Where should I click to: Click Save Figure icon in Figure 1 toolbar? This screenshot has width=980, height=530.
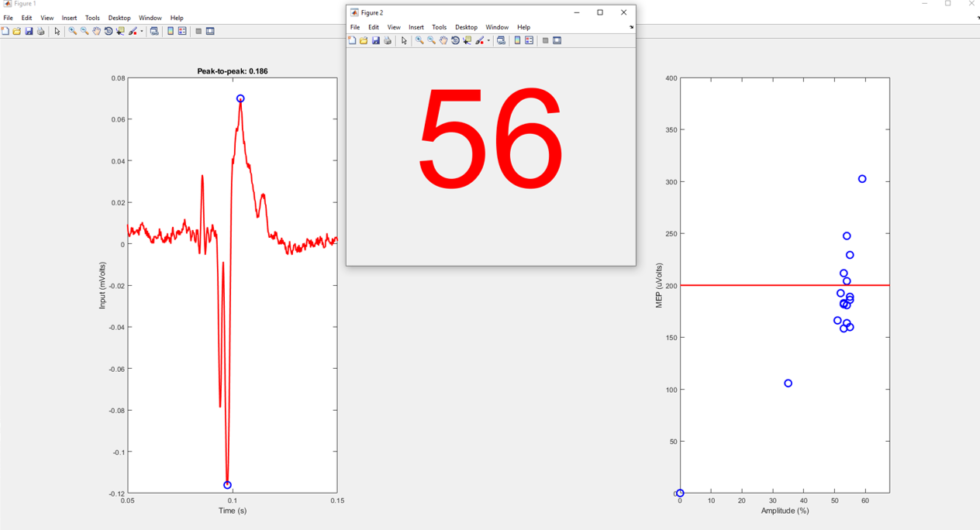pyautogui.click(x=29, y=31)
